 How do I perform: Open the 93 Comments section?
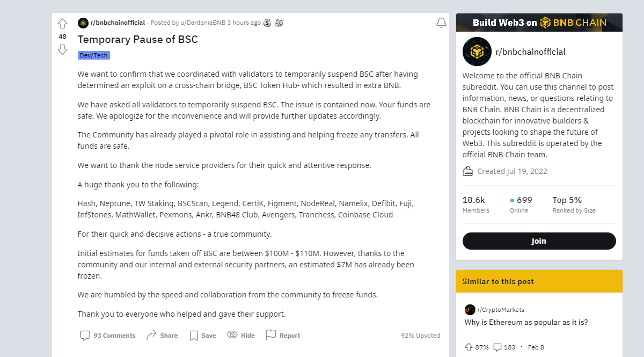click(108, 336)
